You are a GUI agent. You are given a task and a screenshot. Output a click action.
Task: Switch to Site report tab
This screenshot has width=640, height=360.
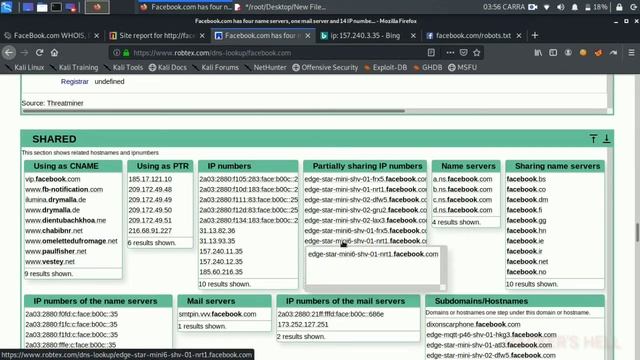157,36
